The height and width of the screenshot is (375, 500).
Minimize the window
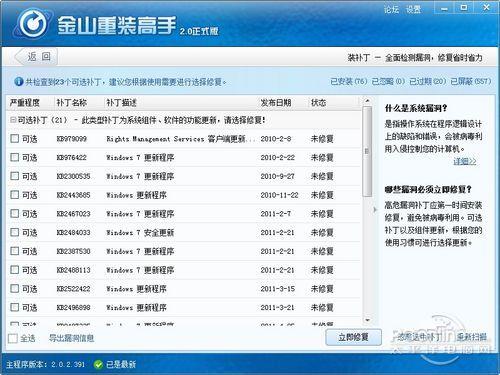[444, 8]
